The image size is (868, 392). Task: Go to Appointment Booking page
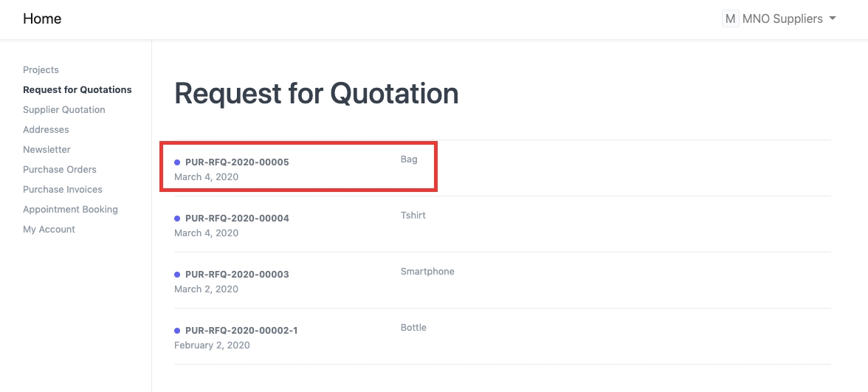point(70,210)
